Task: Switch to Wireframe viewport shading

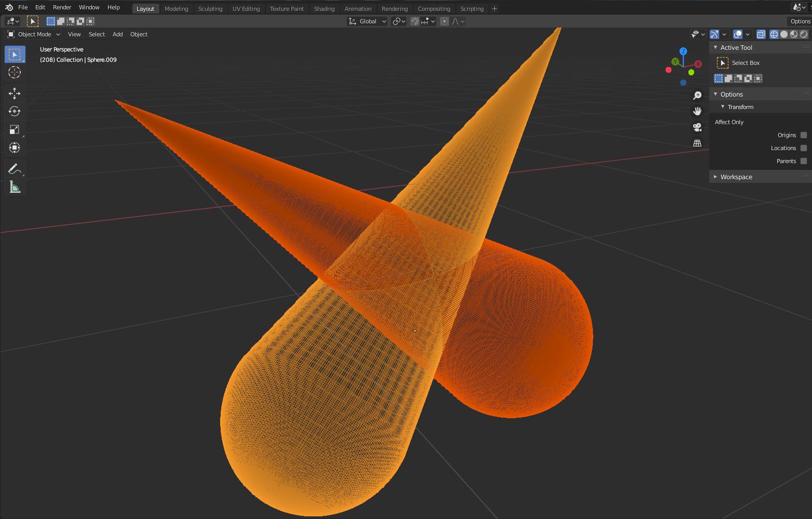Action: coord(774,34)
